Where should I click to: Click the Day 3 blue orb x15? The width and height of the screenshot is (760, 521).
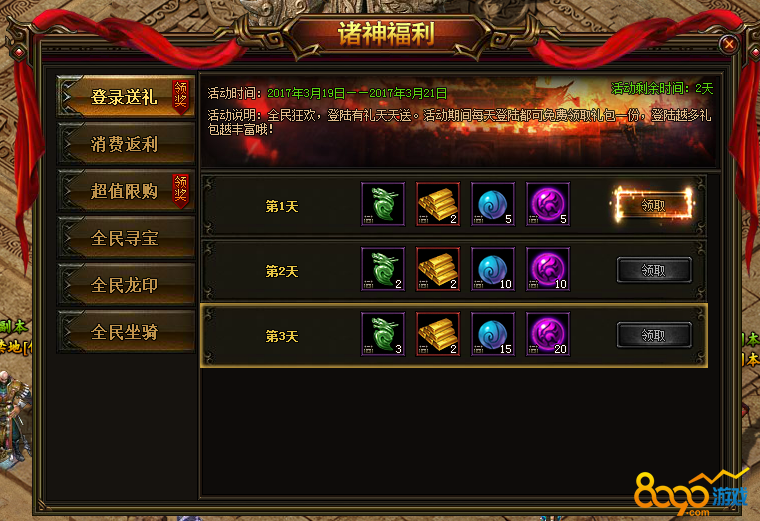pyautogui.click(x=493, y=334)
